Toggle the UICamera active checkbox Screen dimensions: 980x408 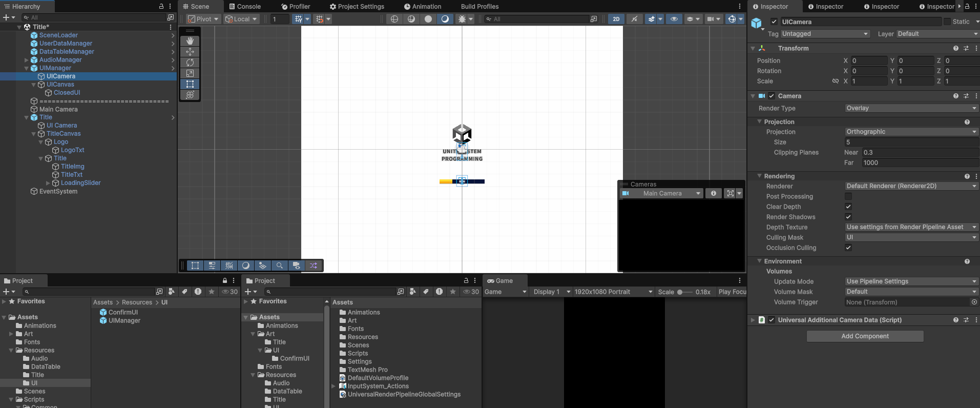(x=774, y=22)
